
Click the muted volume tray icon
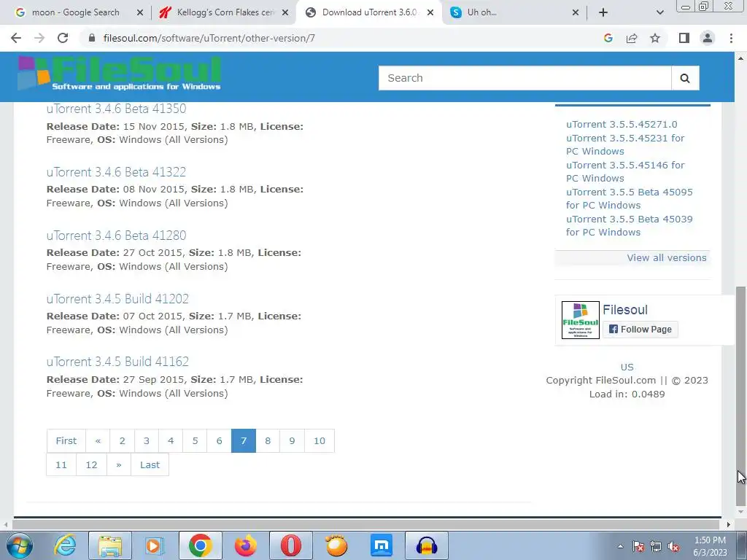coord(673,547)
